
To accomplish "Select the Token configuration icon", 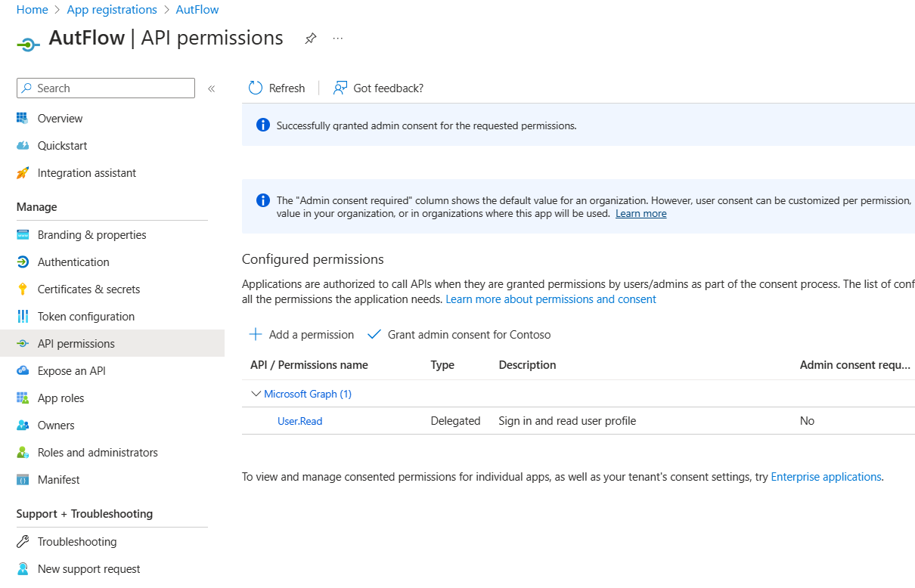I will [x=24, y=316].
